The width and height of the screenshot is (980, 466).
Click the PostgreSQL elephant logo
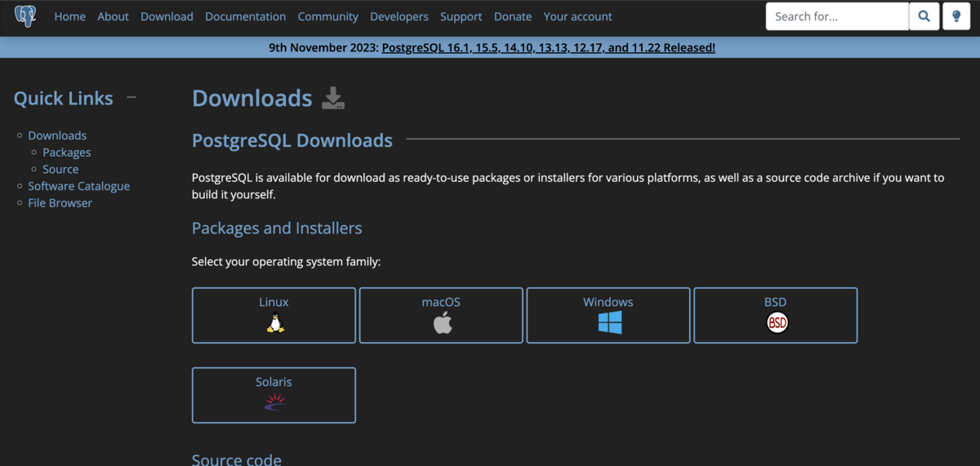point(25,16)
